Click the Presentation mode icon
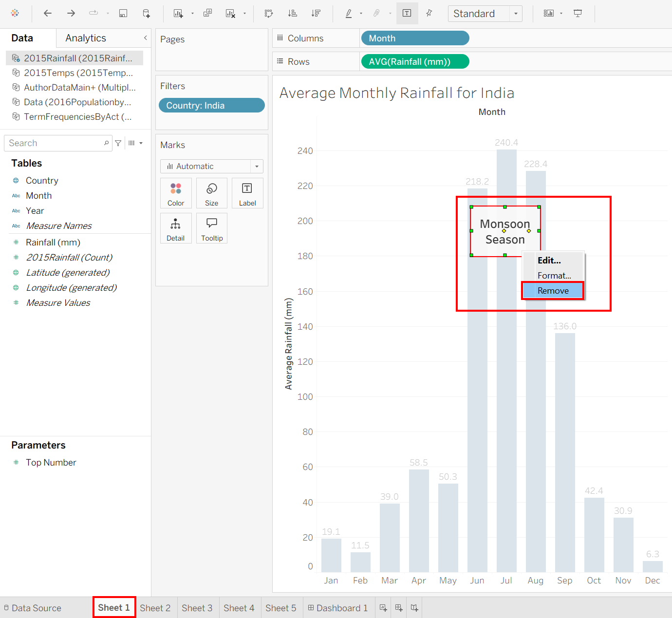Viewport: 672px width, 618px height. point(578,14)
